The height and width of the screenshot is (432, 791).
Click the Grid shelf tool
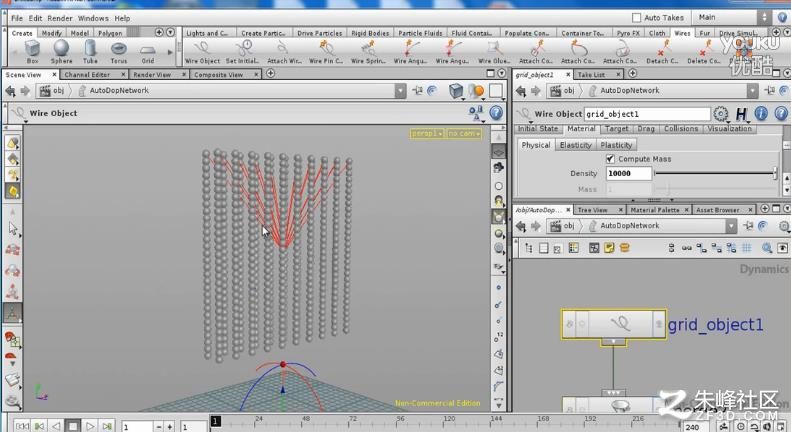(x=148, y=51)
